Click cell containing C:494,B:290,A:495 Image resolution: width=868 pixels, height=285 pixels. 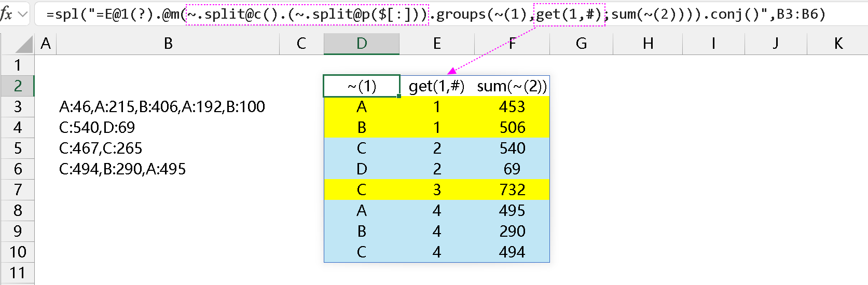(x=122, y=169)
